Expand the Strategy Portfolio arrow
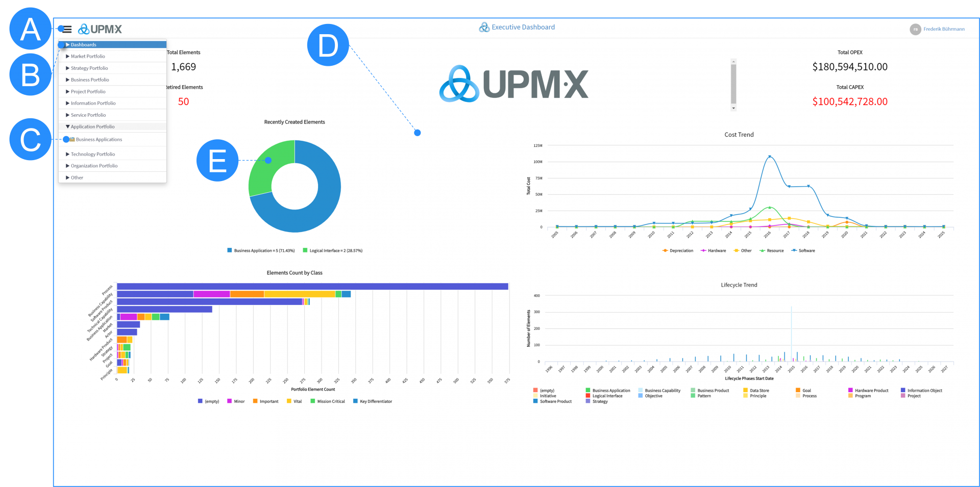980x487 pixels. pos(67,68)
